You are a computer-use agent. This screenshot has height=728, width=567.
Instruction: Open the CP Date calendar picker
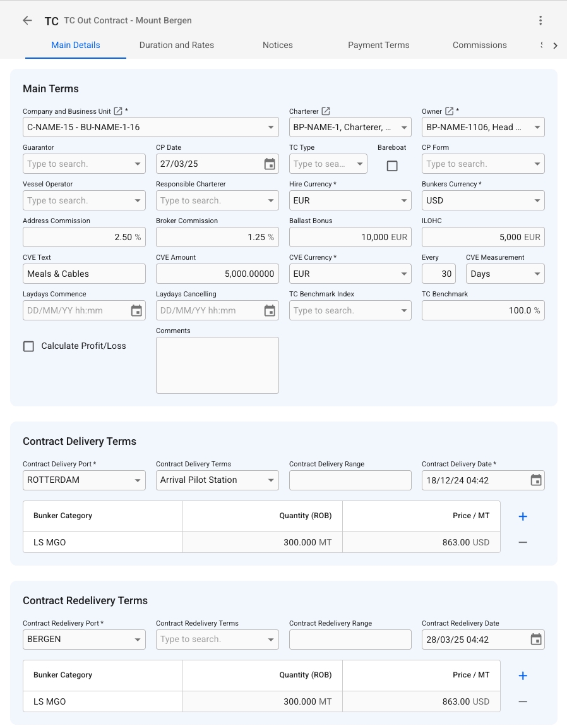tap(270, 164)
